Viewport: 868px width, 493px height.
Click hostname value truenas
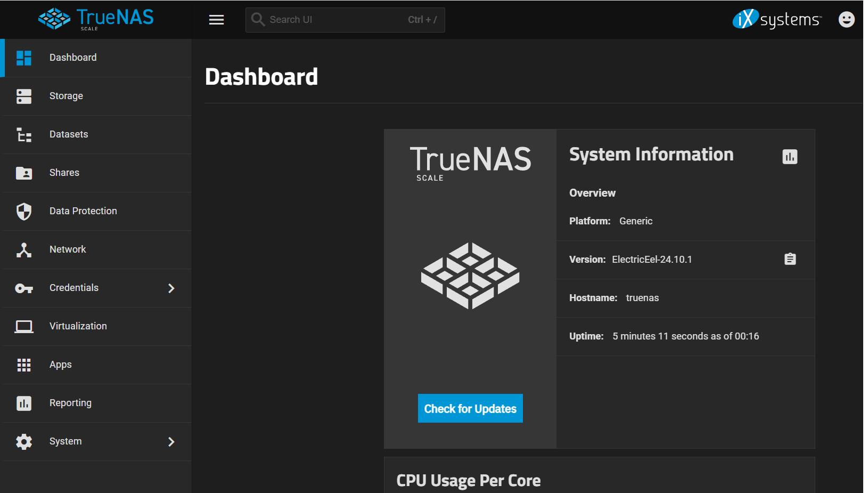(642, 298)
